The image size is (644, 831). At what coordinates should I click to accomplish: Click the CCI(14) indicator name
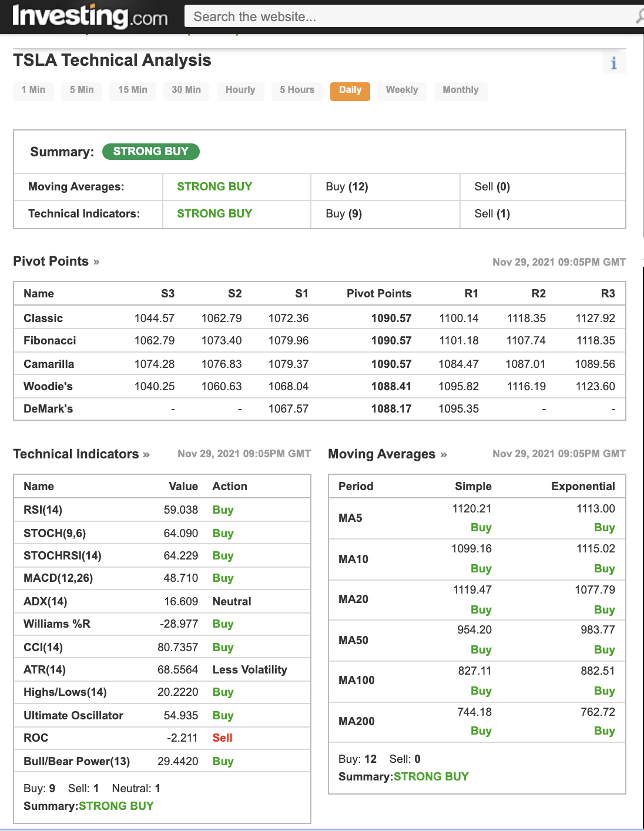(x=43, y=648)
